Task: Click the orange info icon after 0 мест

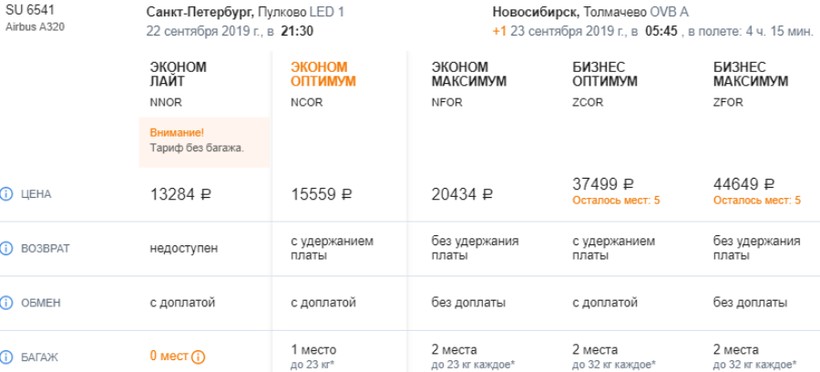Action: tap(198, 357)
